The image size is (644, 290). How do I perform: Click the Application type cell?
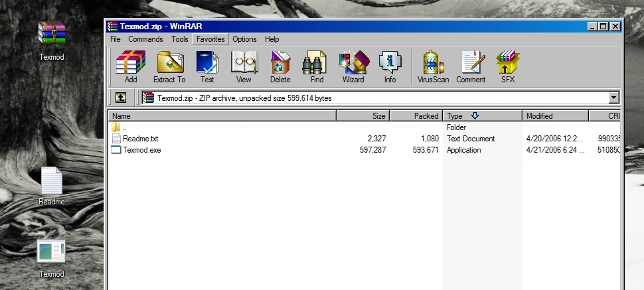(x=463, y=150)
